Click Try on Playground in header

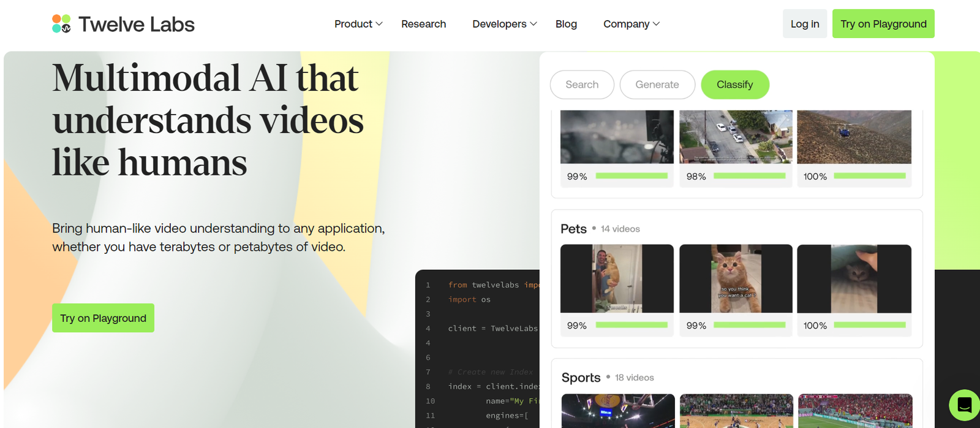tap(883, 24)
